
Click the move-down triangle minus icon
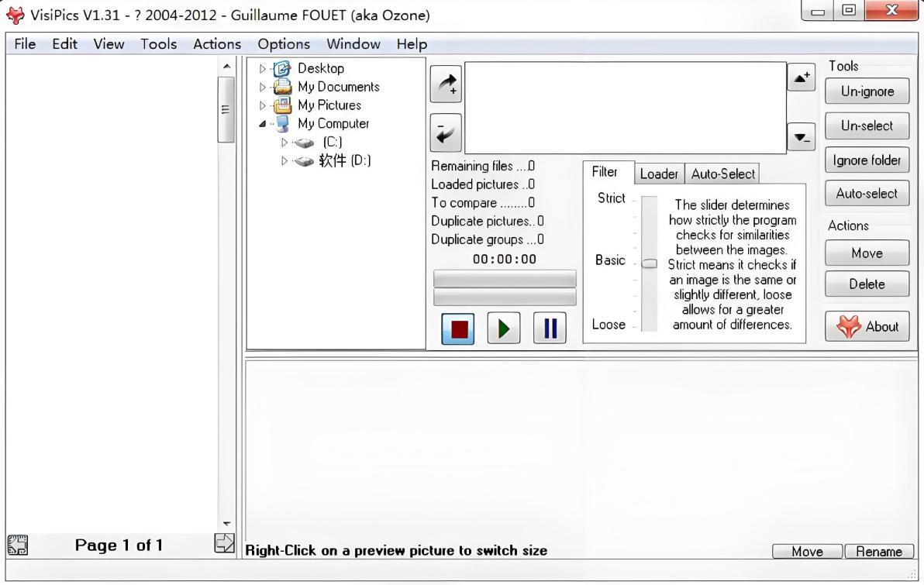click(802, 139)
